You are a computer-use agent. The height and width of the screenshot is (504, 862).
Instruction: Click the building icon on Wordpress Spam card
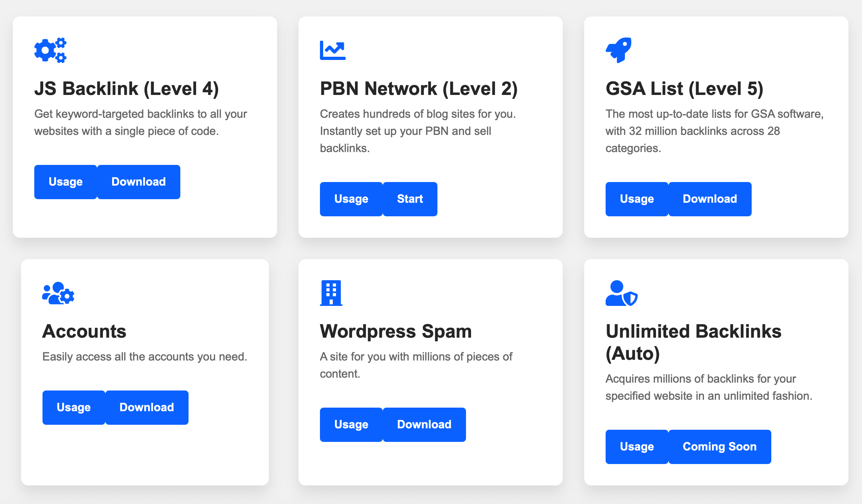coord(331,293)
